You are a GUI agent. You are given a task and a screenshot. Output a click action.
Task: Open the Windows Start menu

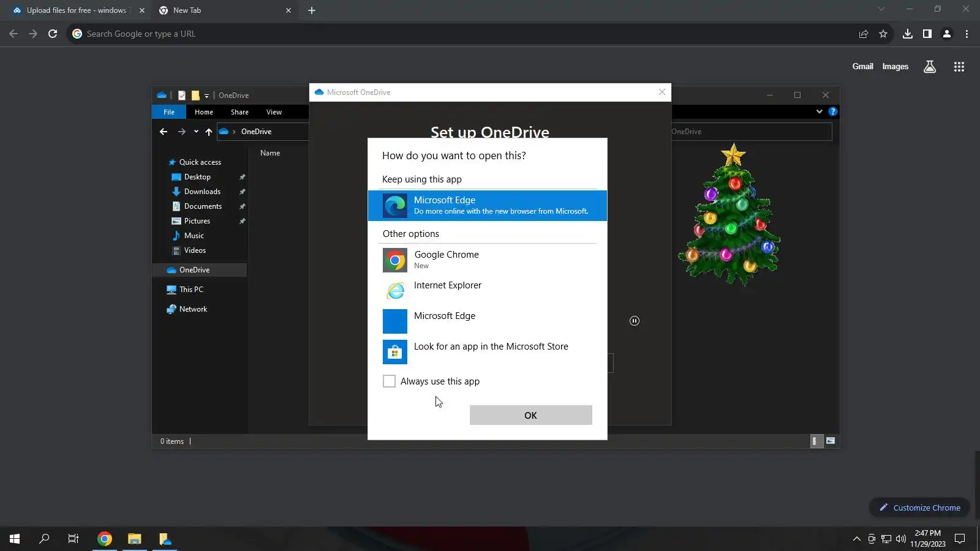15,539
